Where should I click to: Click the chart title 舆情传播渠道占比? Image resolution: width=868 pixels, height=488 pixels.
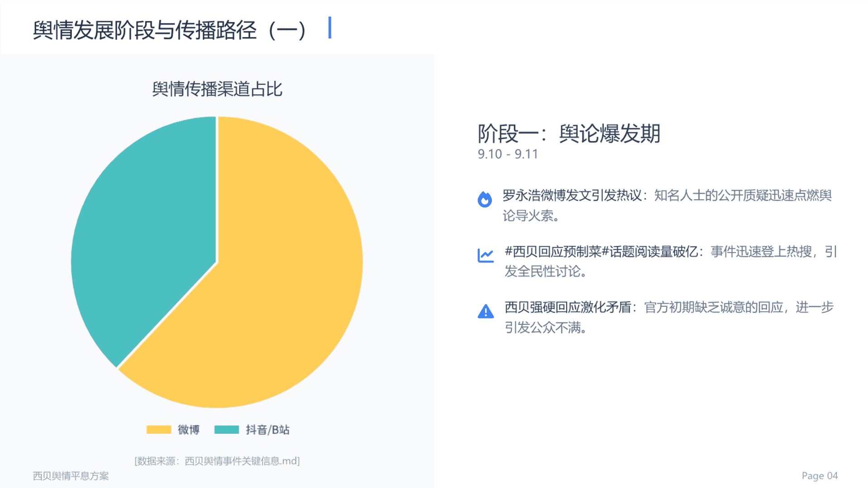coord(217,89)
